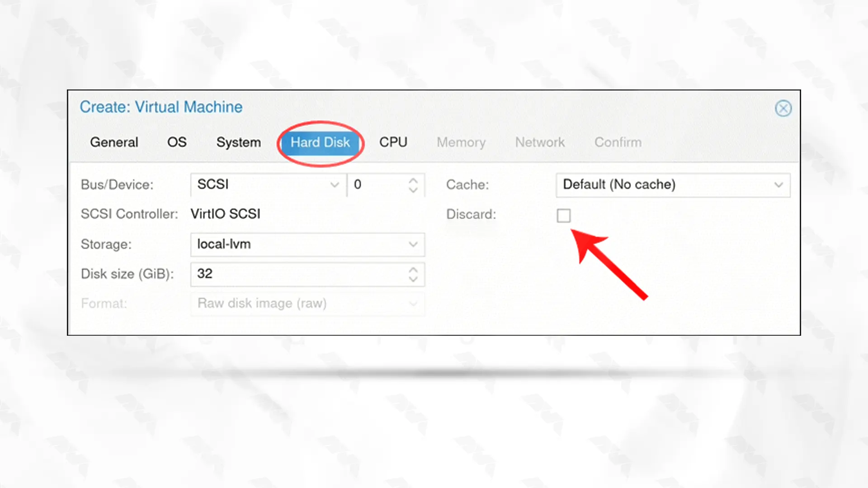
Task: Open the General configuration tab
Action: 113,142
